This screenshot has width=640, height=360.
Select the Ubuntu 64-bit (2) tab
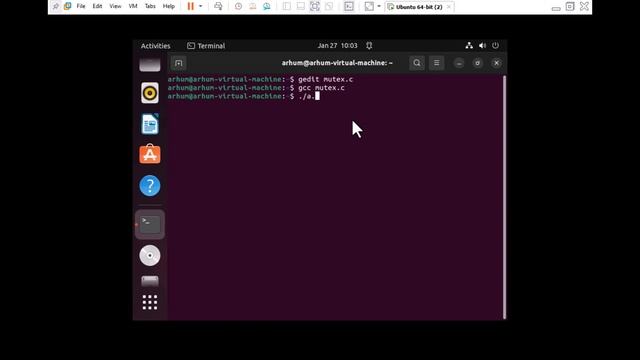pyautogui.click(x=419, y=7)
